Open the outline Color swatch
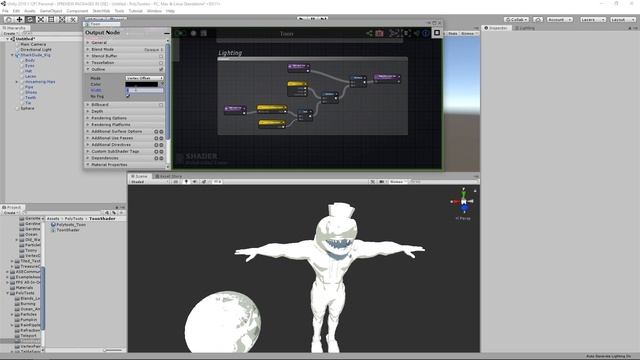The image size is (640, 360). coord(142,84)
